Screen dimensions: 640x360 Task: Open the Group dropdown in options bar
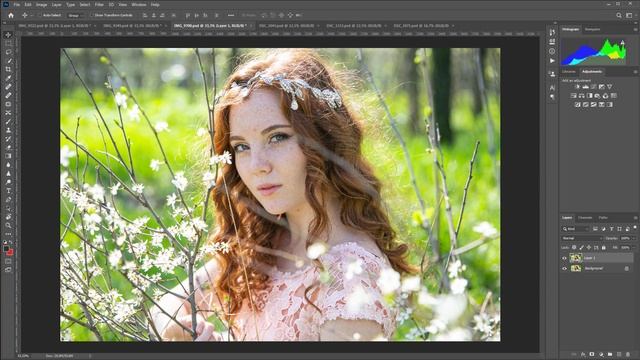pos(76,16)
